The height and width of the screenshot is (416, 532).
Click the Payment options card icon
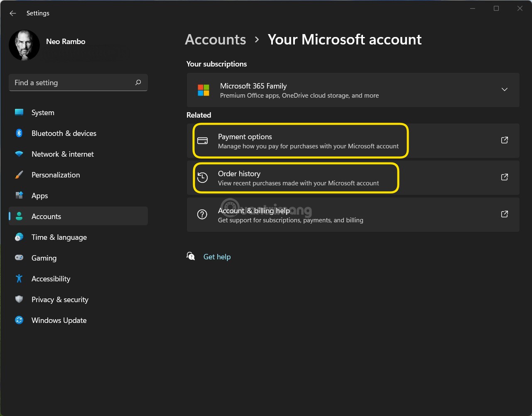pos(202,141)
